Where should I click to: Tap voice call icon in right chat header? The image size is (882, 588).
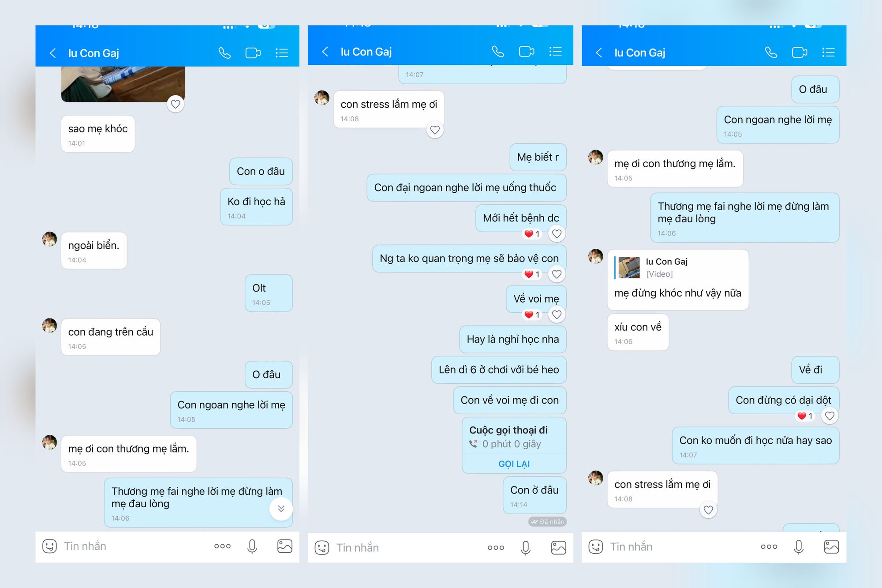coord(771,52)
